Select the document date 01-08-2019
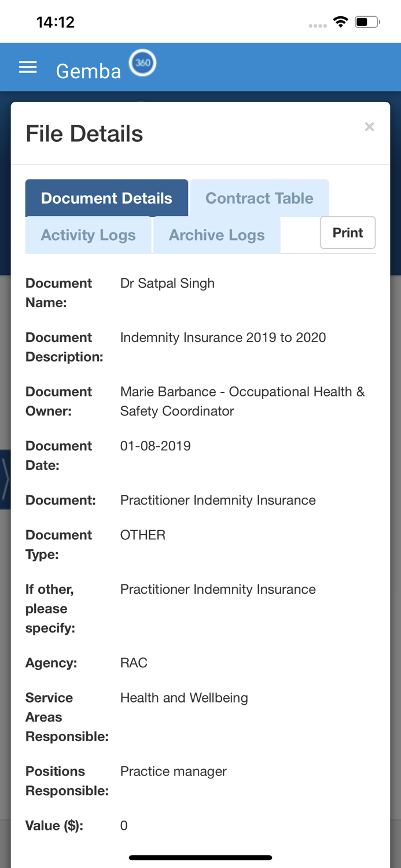Screen dimensions: 401x868 pos(155,446)
